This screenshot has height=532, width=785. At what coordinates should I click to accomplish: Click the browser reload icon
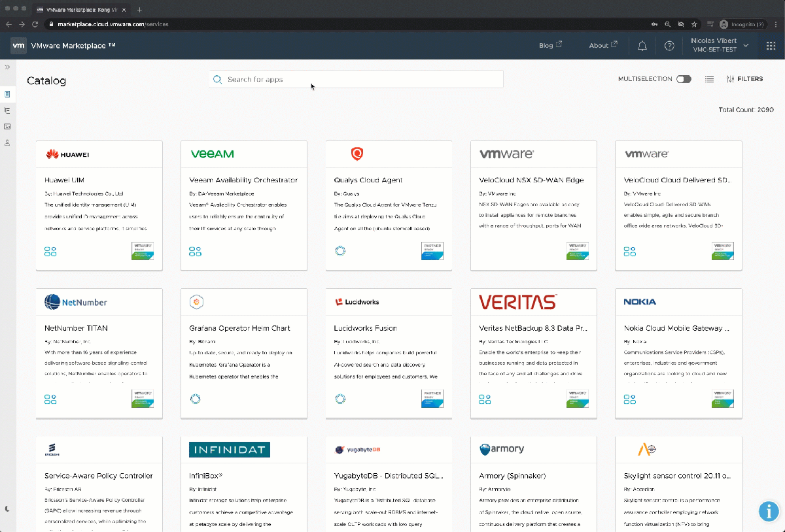tap(36, 24)
